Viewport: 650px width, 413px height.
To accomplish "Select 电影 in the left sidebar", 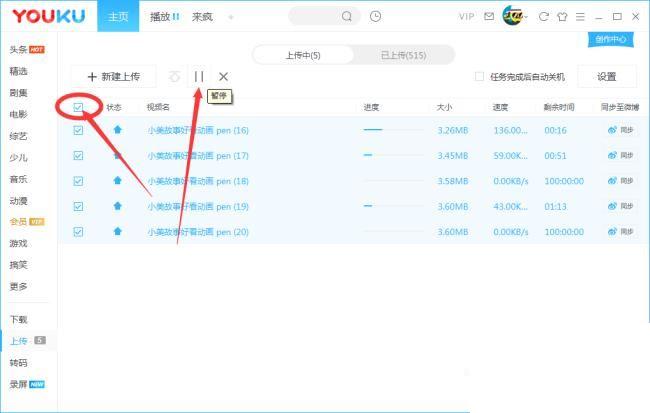I will click(19, 114).
